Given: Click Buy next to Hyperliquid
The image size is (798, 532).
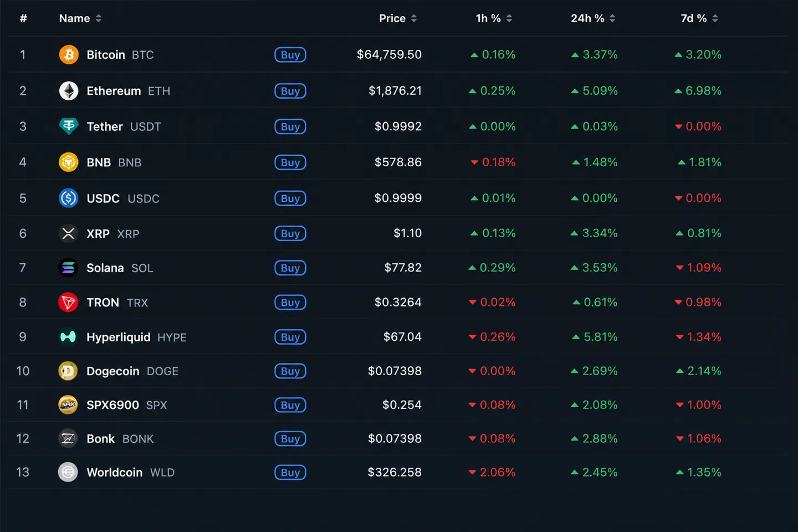Looking at the screenshot, I should click(x=290, y=337).
